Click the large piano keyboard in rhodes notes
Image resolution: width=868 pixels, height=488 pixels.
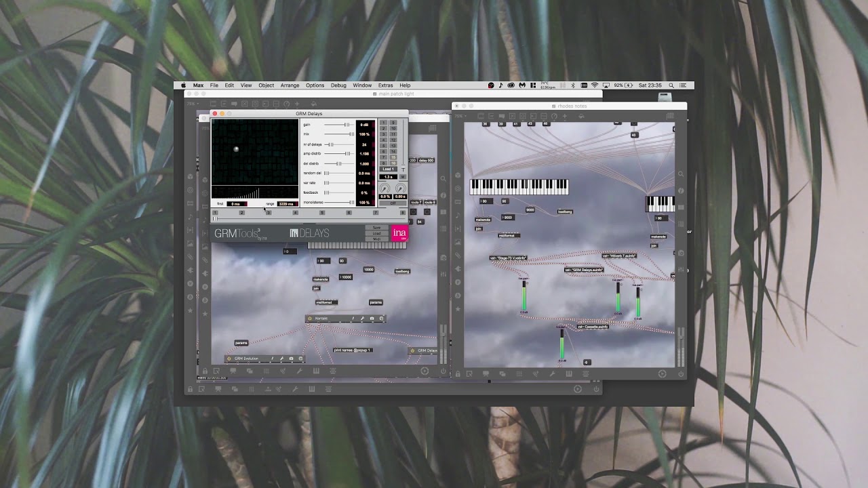point(519,187)
